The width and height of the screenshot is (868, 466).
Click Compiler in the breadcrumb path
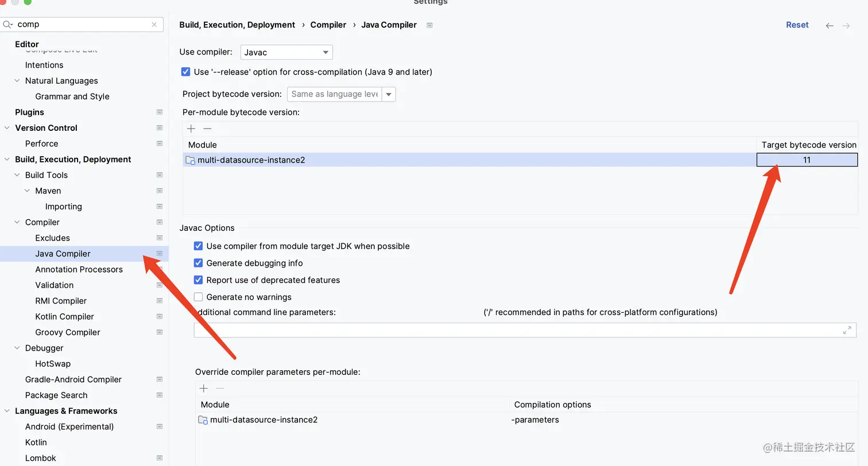[328, 25]
